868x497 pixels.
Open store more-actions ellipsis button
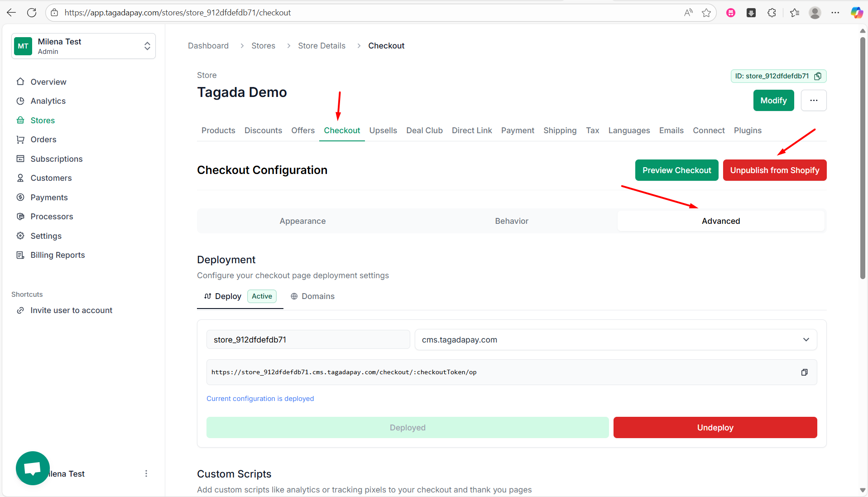tap(814, 101)
